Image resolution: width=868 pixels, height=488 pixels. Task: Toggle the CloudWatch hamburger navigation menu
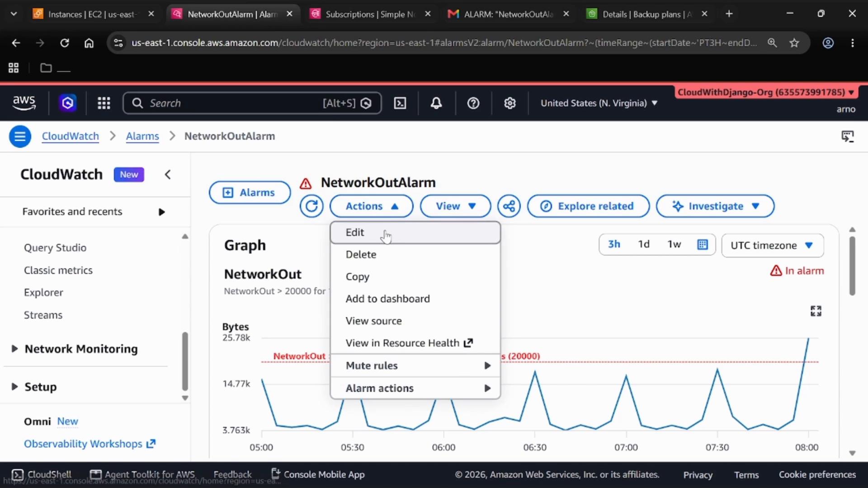pyautogui.click(x=20, y=136)
